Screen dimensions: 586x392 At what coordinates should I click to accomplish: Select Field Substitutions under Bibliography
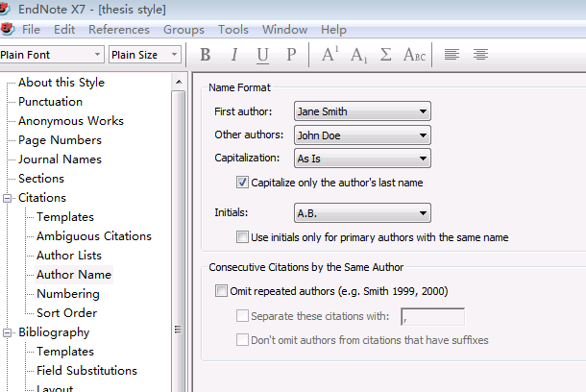pyautogui.click(x=86, y=371)
